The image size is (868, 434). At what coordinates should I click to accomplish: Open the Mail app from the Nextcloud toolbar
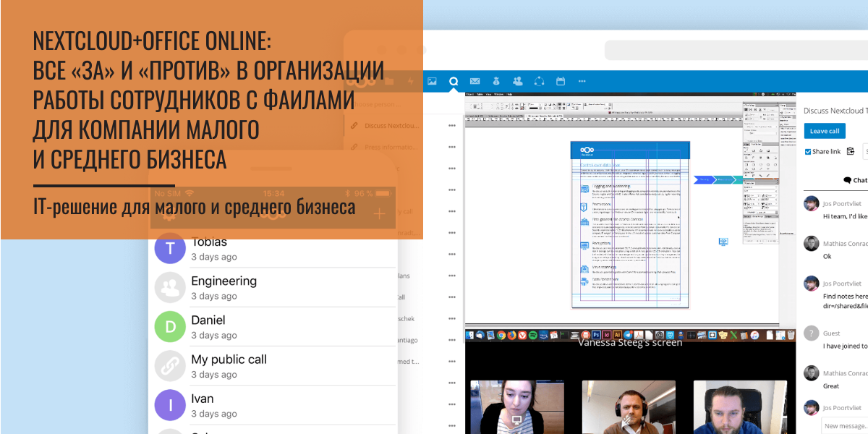click(475, 81)
